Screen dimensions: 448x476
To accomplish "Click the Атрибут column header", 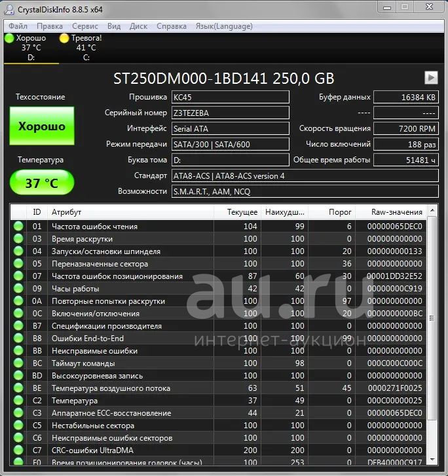I will click(x=130, y=212).
